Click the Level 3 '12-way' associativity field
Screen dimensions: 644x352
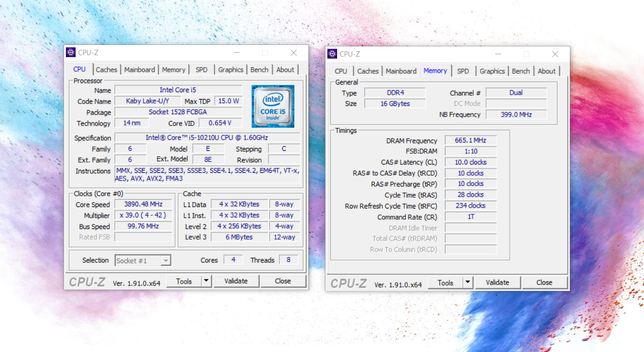284,237
